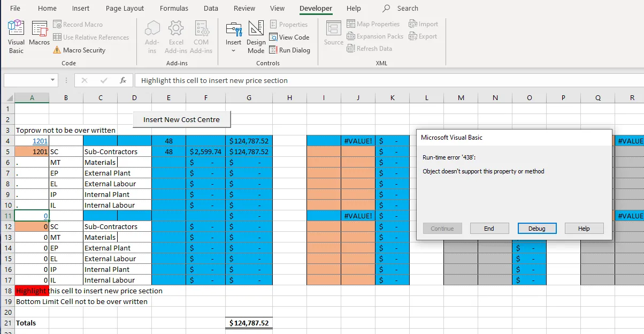
Task: Click the Macro Security warning icon
Action: (57, 50)
